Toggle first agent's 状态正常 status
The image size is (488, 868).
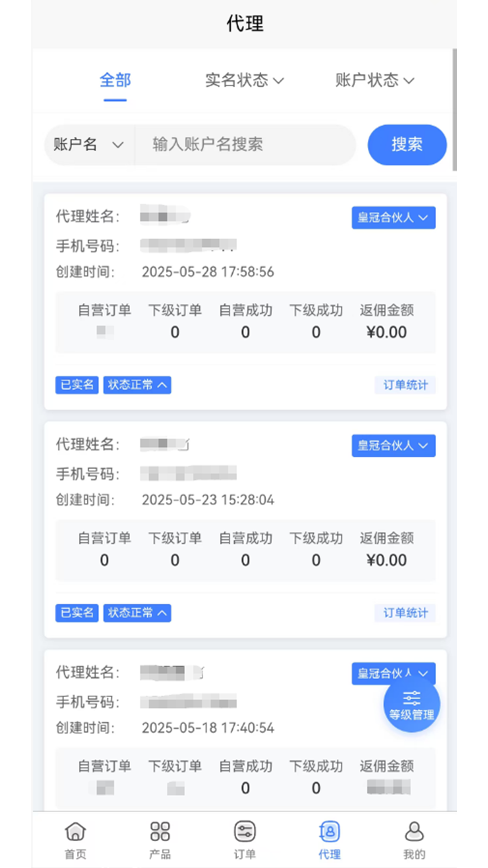point(137,385)
